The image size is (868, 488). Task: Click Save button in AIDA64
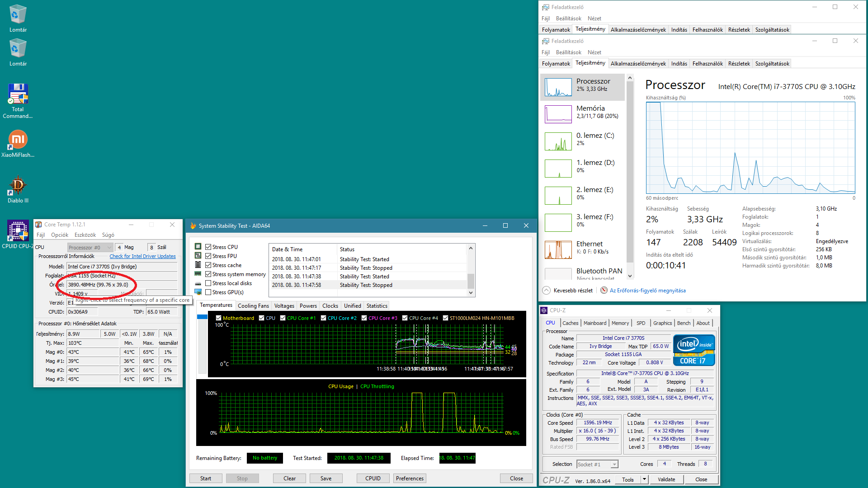(326, 479)
